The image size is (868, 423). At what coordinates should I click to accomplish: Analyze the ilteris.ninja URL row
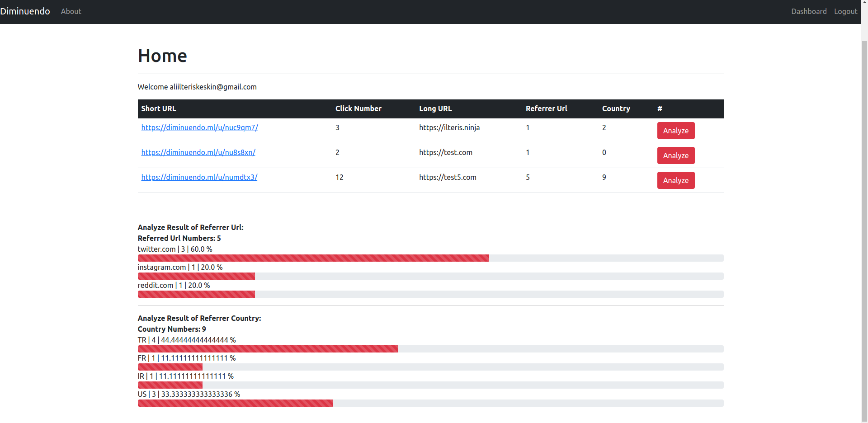coord(675,131)
